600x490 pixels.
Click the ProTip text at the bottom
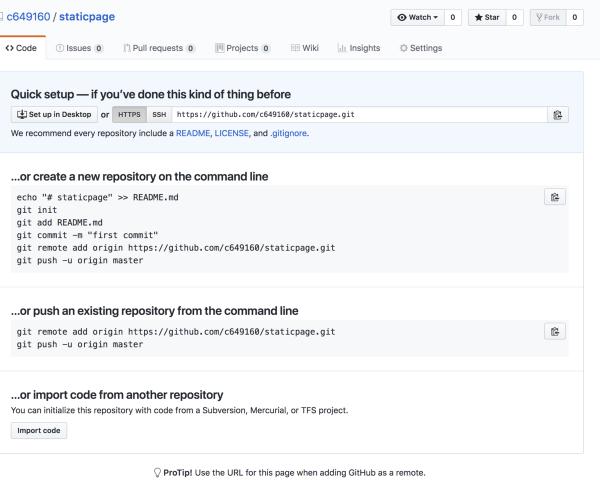(290, 473)
